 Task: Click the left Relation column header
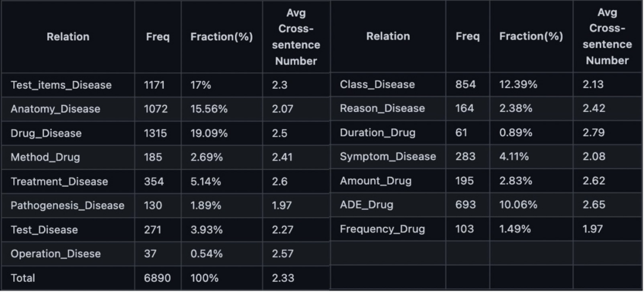[x=67, y=37]
